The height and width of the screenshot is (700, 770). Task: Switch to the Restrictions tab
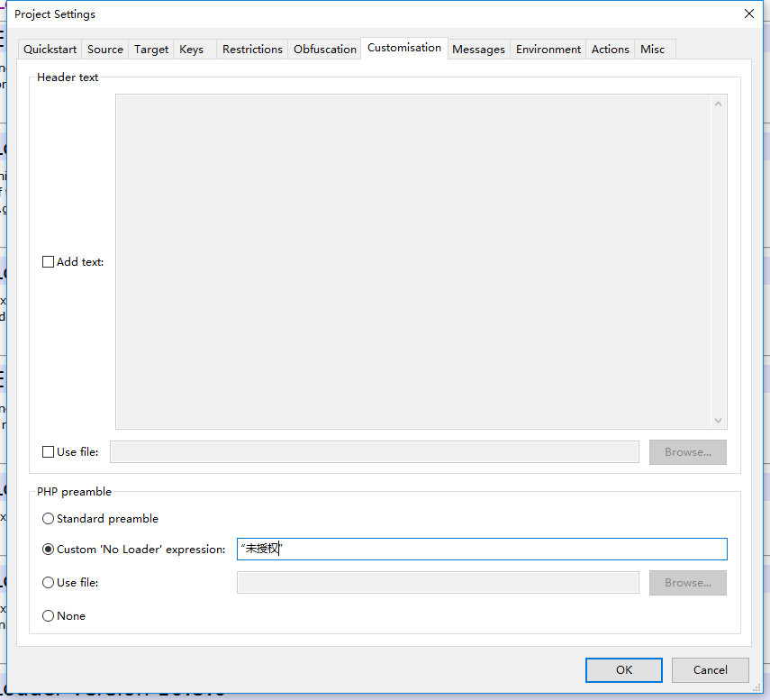click(252, 49)
